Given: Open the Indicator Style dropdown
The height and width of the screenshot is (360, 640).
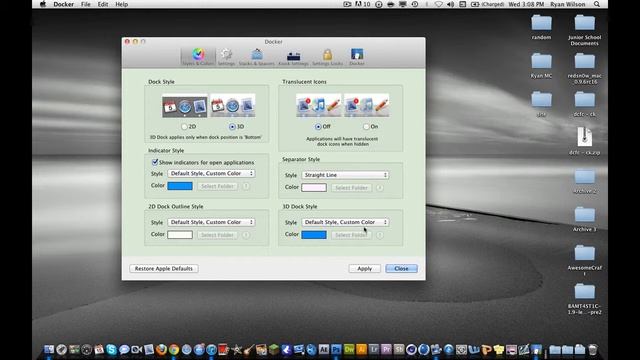Looking at the screenshot, I should point(211,173).
